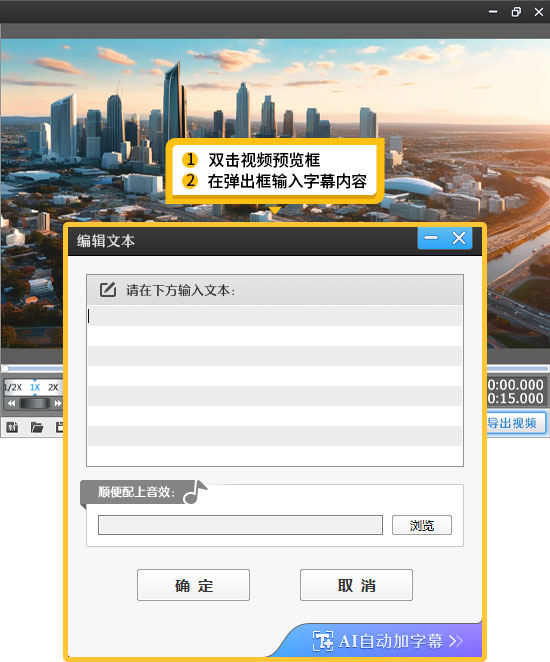Select 2X playback speed
This screenshot has width=550, height=662.
[53, 387]
